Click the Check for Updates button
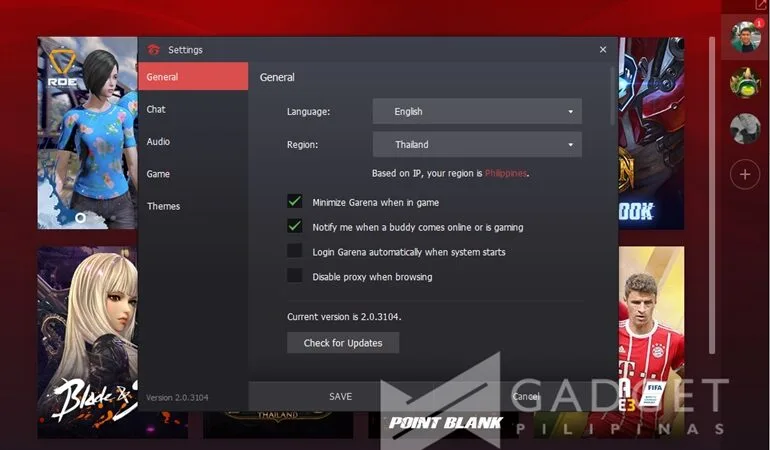Viewport: 770px width, 450px height. pyautogui.click(x=343, y=343)
